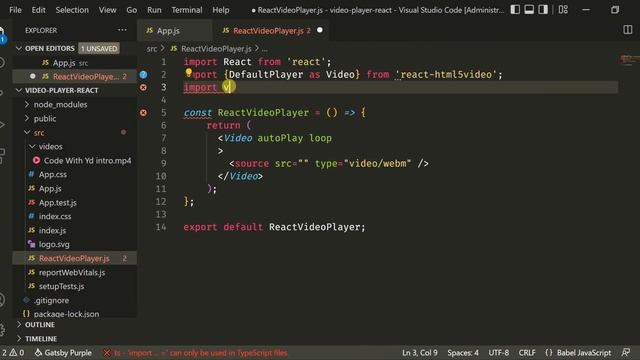The image size is (640, 360).
Task: Click ReactVideoPlayer.js in breadcrumb path
Action: point(216,49)
